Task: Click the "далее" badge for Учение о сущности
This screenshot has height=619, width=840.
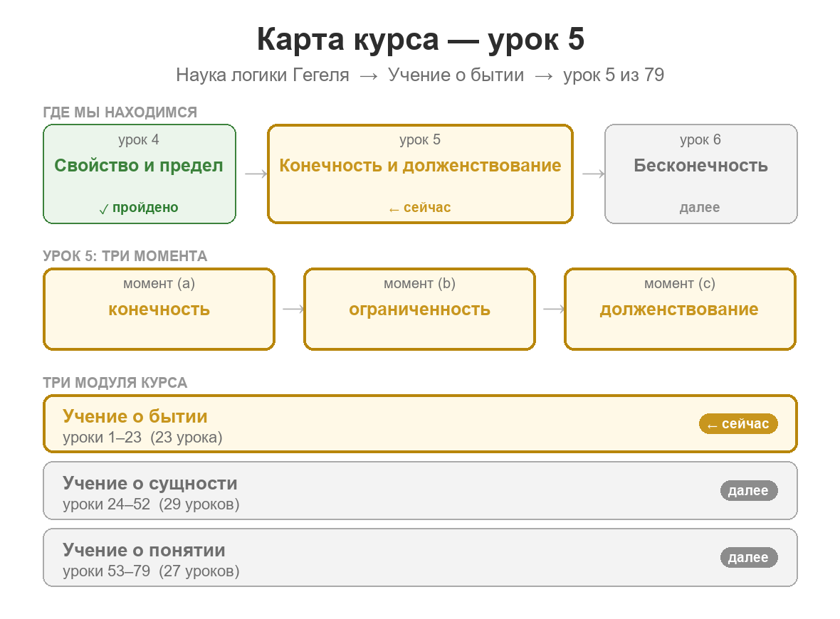Action: 748,490
